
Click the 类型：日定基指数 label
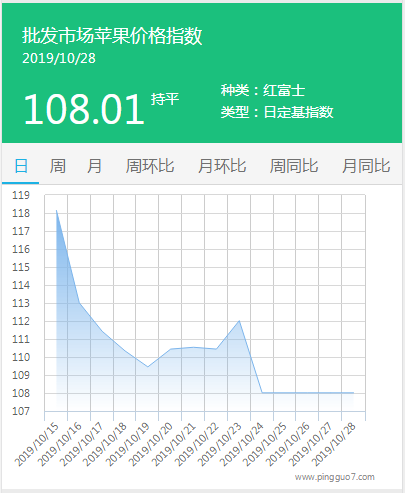(x=277, y=112)
